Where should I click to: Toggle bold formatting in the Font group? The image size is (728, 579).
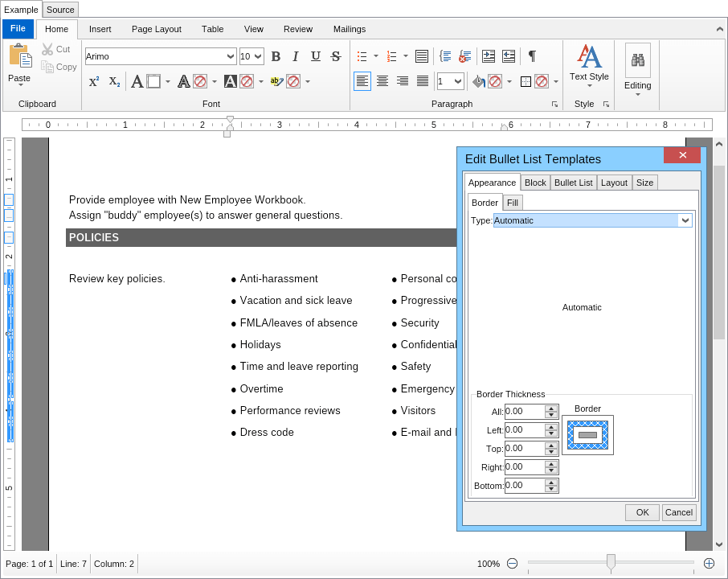[276, 56]
